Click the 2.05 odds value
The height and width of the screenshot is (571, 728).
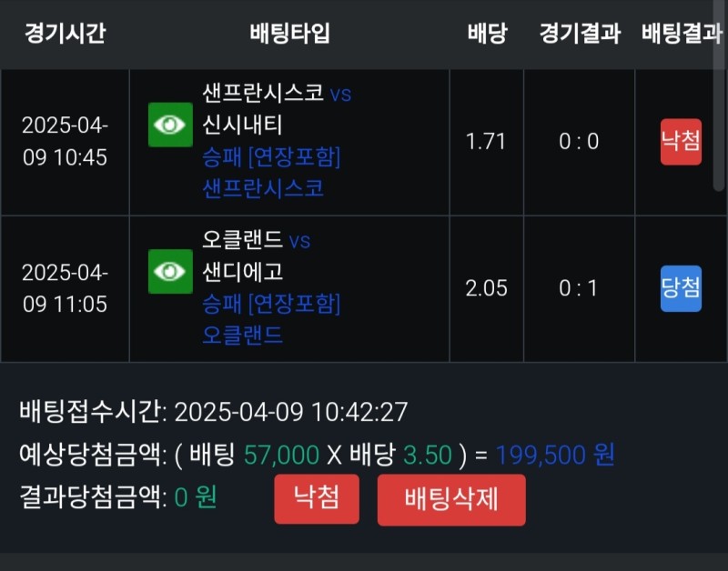point(485,288)
